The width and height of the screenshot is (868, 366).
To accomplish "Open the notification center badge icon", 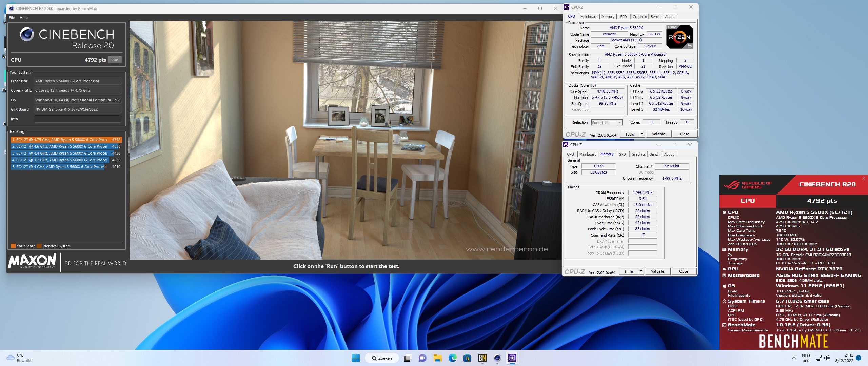I will [x=859, y=358].
